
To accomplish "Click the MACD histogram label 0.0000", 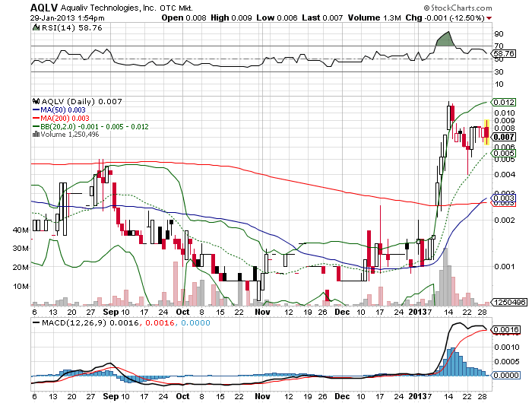I will coord(506,375).
